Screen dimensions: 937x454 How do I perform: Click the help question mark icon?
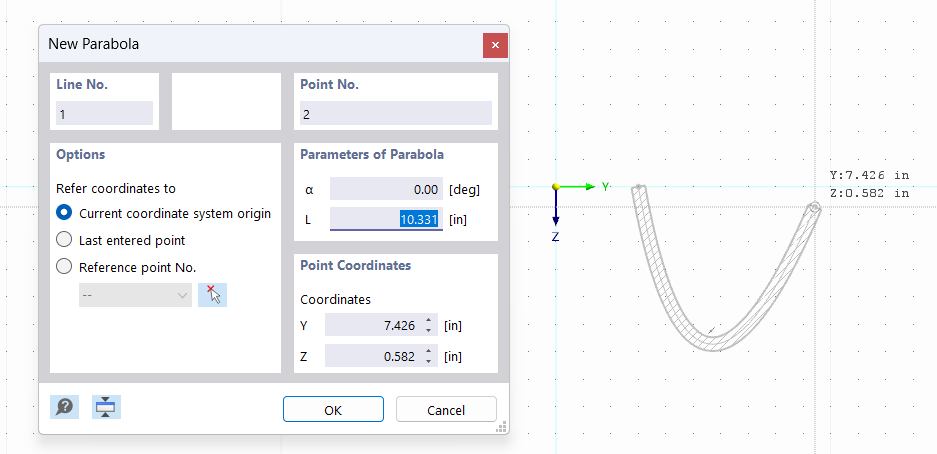pos(65,406)
